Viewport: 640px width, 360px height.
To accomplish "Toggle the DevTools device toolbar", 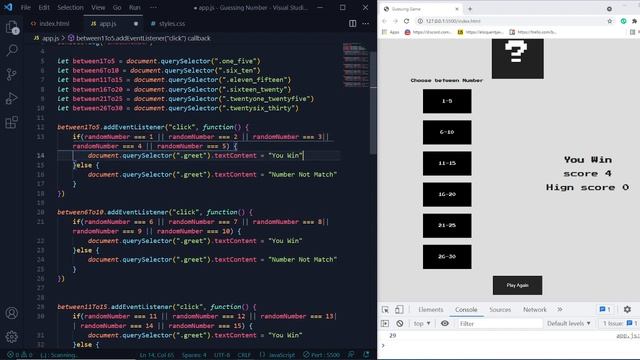I will pos(399,310).
